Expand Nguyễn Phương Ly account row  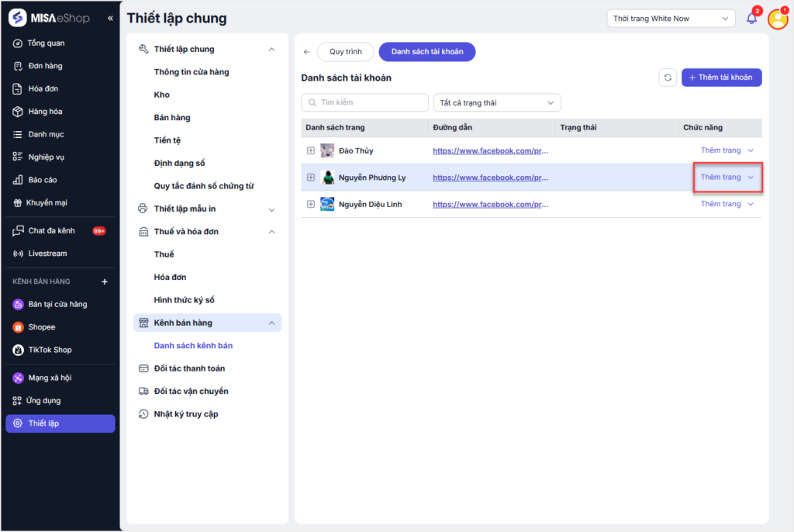coord(311,178)
